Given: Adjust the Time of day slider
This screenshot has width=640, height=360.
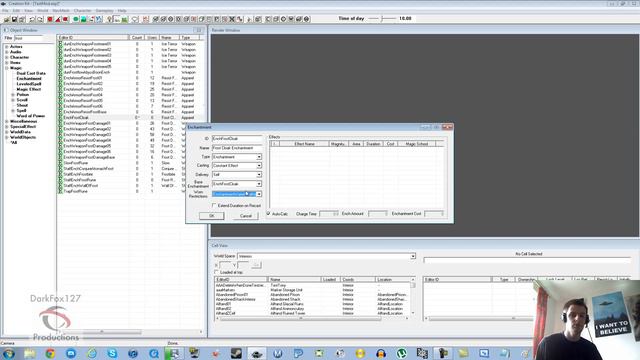Looking at the screenshot, I should pyautogui.click(x=382, y=18).
